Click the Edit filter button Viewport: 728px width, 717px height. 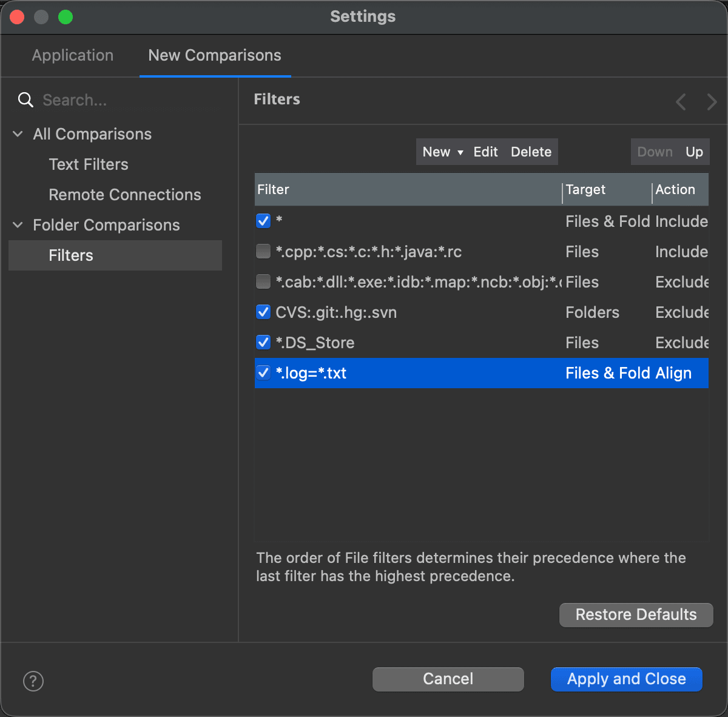coord(486,152)
